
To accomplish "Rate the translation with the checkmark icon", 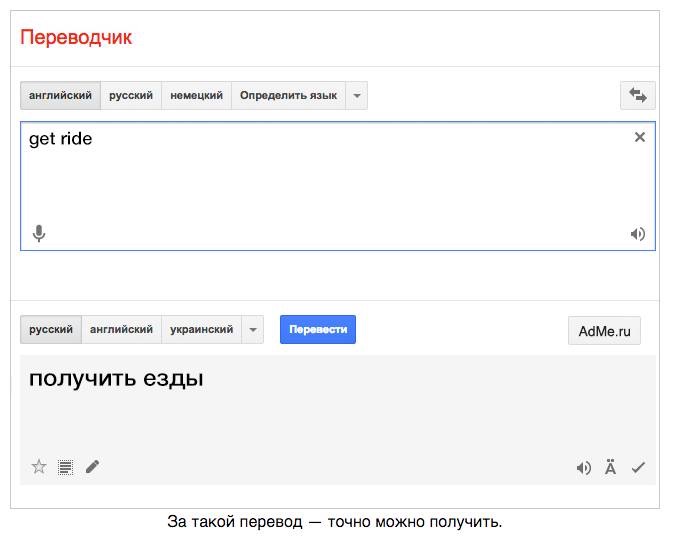I will (x=638, y=467).
